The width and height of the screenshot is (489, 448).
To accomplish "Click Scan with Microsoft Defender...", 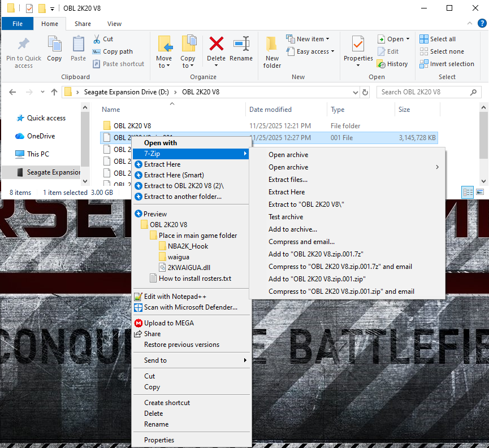I will coord(191,307).
